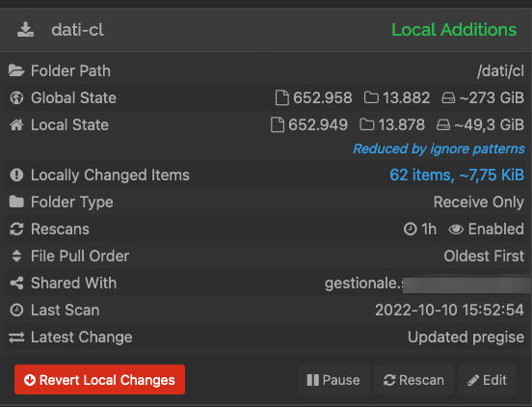
Task: Click the up-down arrows icon for File Pull Order
Action: (x=16, y=256)
